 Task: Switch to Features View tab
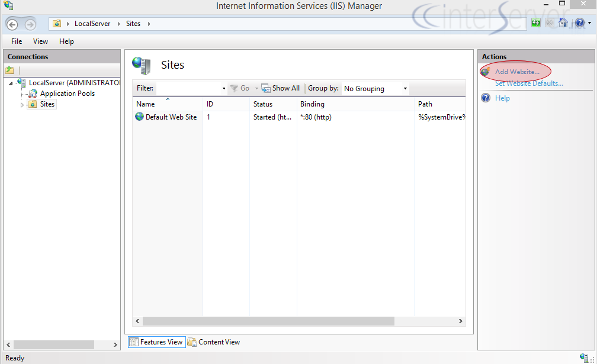tap(156, 342)
